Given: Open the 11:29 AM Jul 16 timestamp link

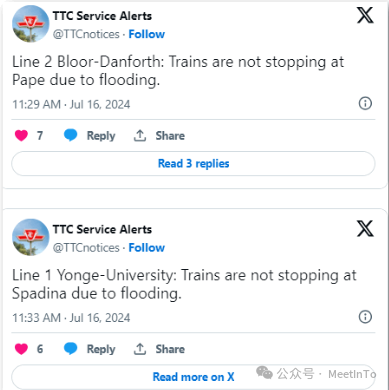Looking at the screenshot, I should 71,104.
